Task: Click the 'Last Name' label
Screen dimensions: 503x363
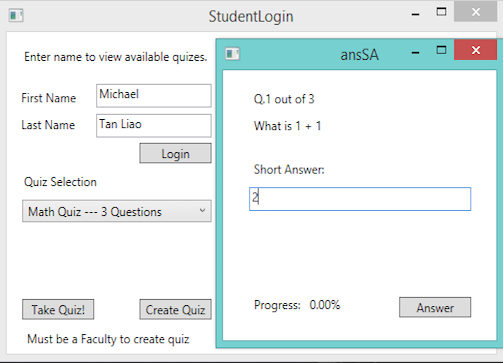Action: coord(48,125)
